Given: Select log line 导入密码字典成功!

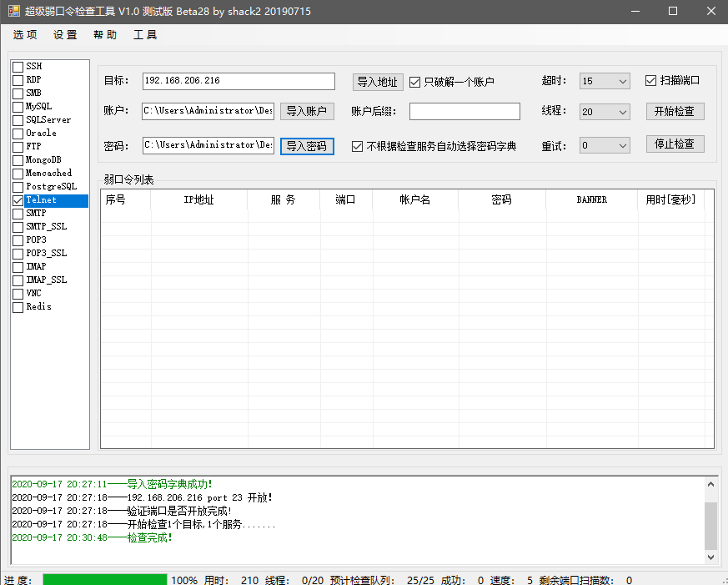Looking at the screenshot, I should (113, 484).
